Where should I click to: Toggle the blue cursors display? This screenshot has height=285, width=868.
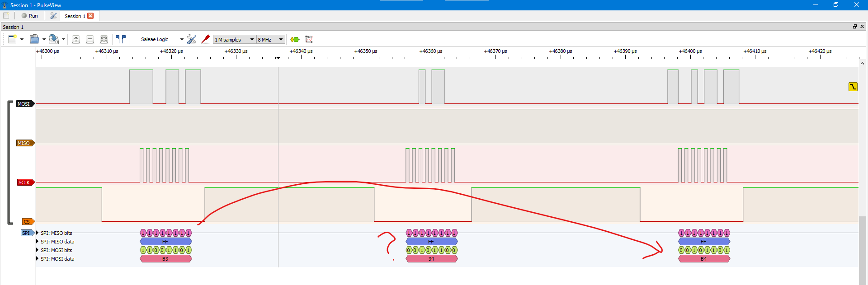point(120,40)
